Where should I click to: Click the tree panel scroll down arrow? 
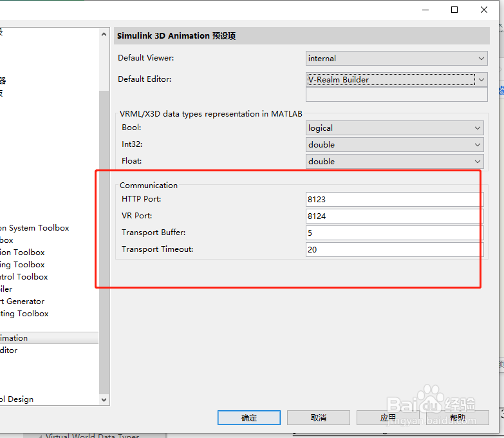click(104, 400)
